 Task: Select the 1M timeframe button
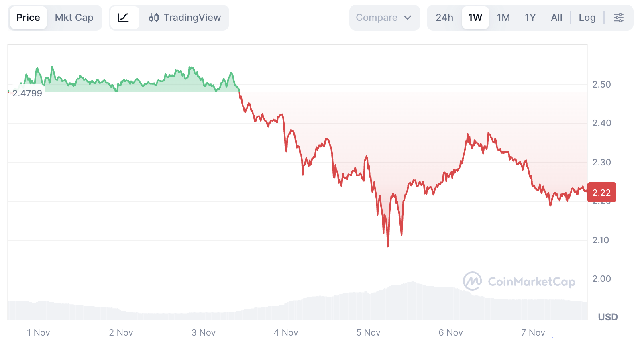(x=503, y=17)
